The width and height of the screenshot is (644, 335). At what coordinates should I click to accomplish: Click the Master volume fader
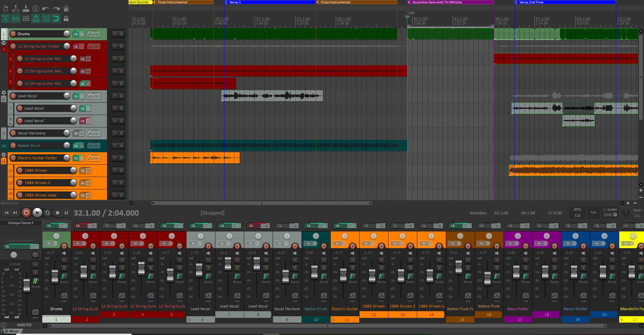26,285
